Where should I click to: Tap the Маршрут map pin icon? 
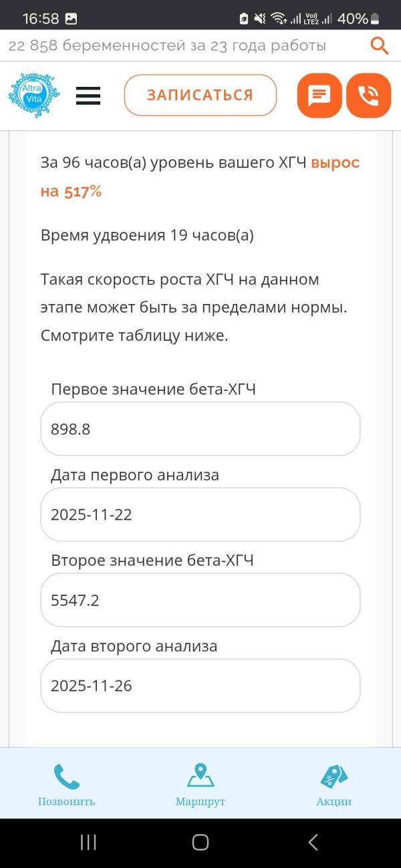tap(200, 775)
